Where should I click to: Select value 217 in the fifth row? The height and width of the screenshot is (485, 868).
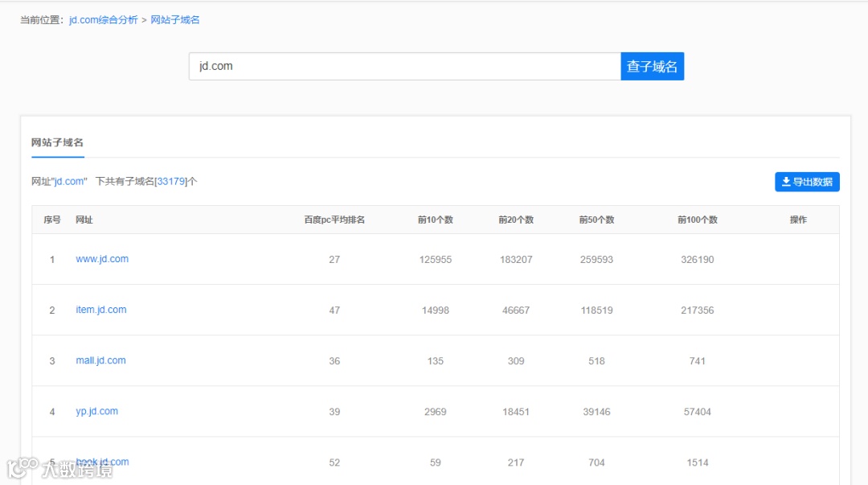[x=516, y=462]
